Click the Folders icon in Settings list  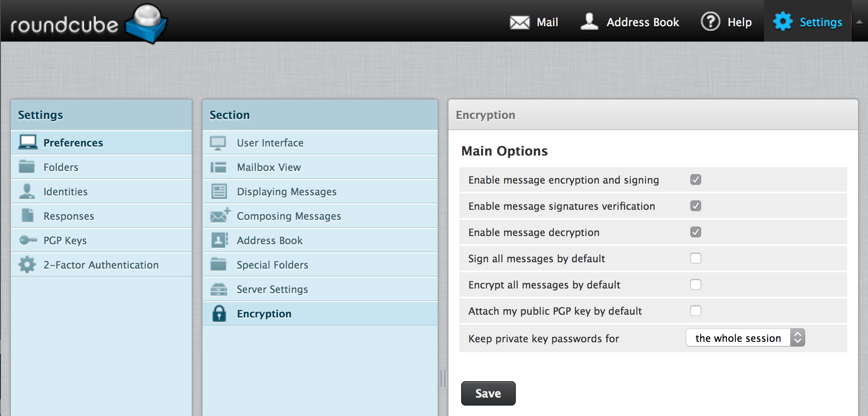pos(27,167)
